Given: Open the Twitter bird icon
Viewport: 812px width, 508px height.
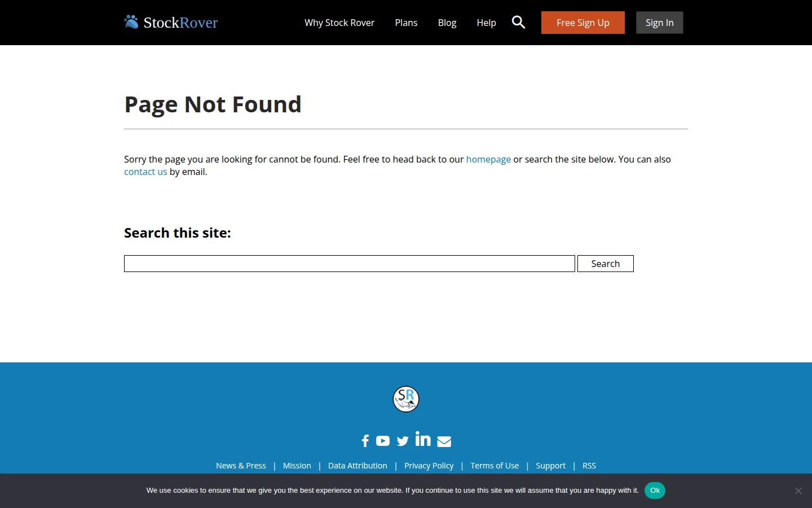Looking at the screenshot, I should 403,441.
